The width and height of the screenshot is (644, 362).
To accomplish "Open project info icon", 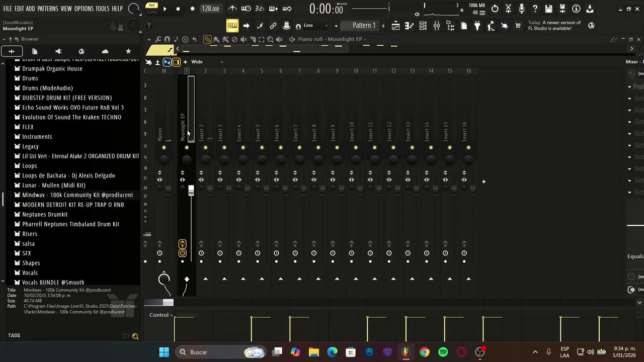I will 576,9.
